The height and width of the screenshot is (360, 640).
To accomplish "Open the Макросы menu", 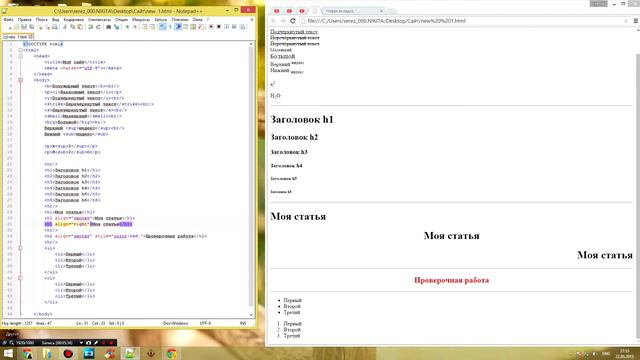I will [x=141, y=20].
